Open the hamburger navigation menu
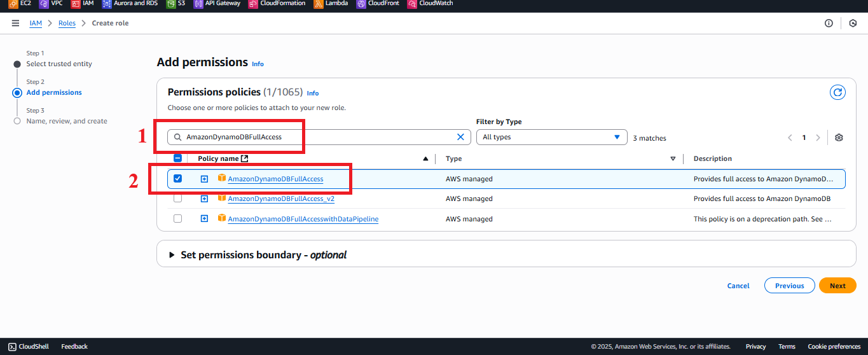The image size is (868, 355). (15, 23)
